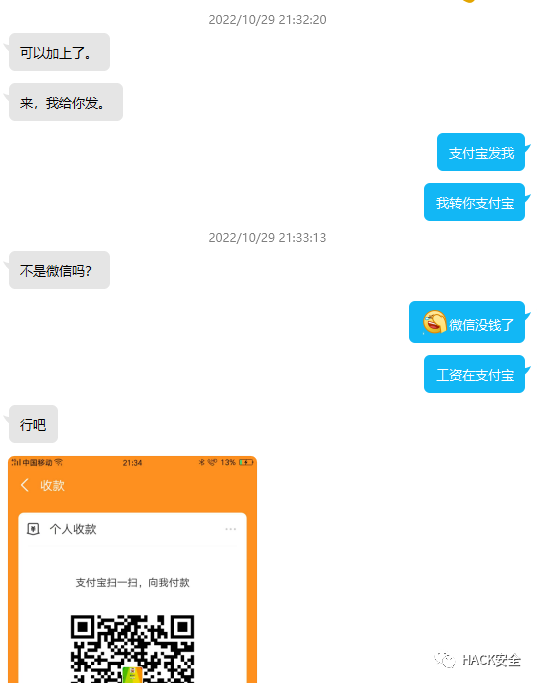
Task: Click the 个人收款 yen icon
Action: tap(33, 529)
